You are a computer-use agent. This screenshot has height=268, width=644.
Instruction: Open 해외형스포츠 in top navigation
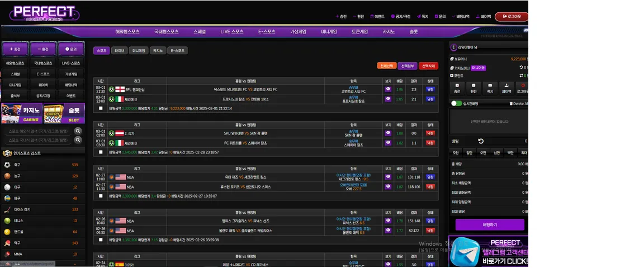click(127, 32)
